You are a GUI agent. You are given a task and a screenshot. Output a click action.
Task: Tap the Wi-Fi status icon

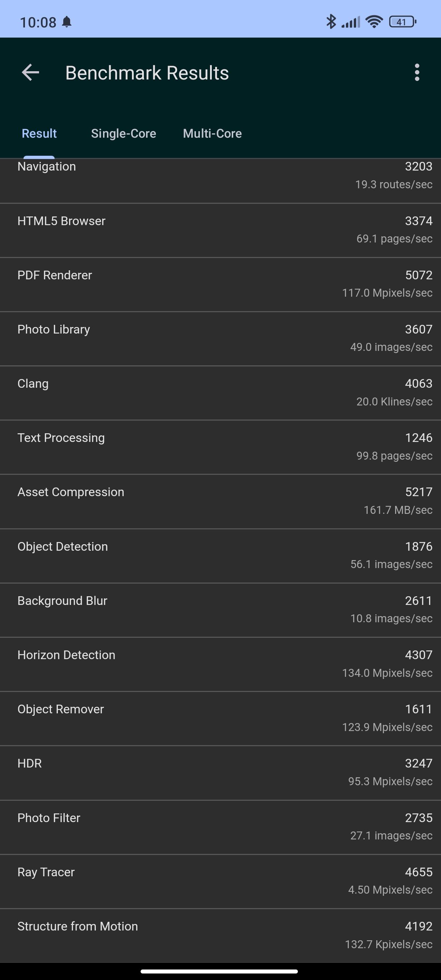[374, 22]
